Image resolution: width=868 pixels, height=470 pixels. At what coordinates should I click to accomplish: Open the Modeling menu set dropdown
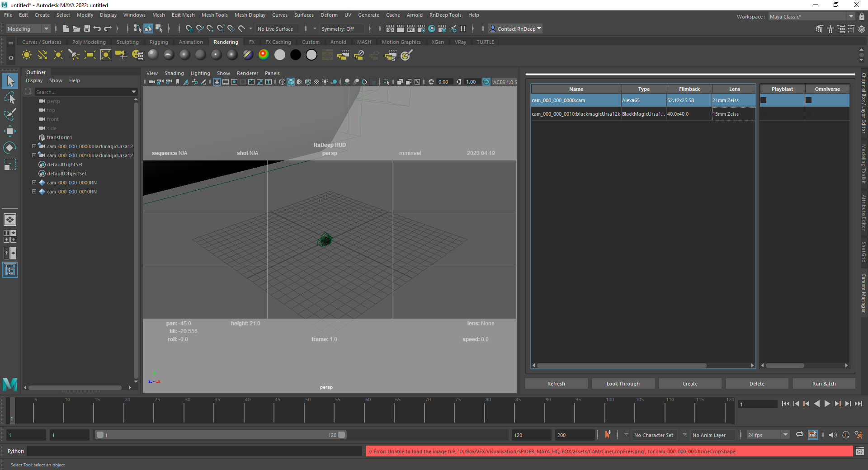pos(28,29)
